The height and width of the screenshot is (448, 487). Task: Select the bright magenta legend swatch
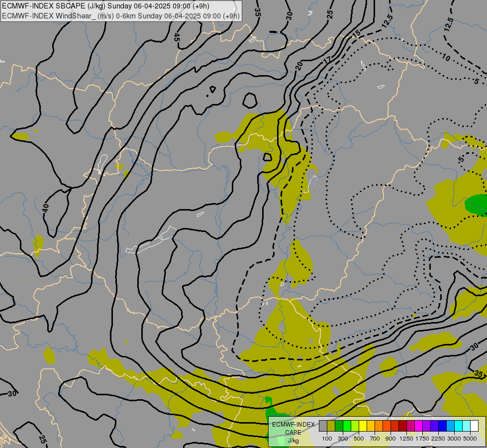[x=419, y=426]
